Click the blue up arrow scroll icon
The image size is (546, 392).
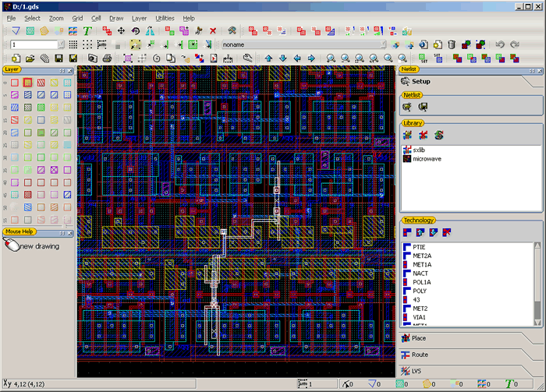[x=268, y=58]
